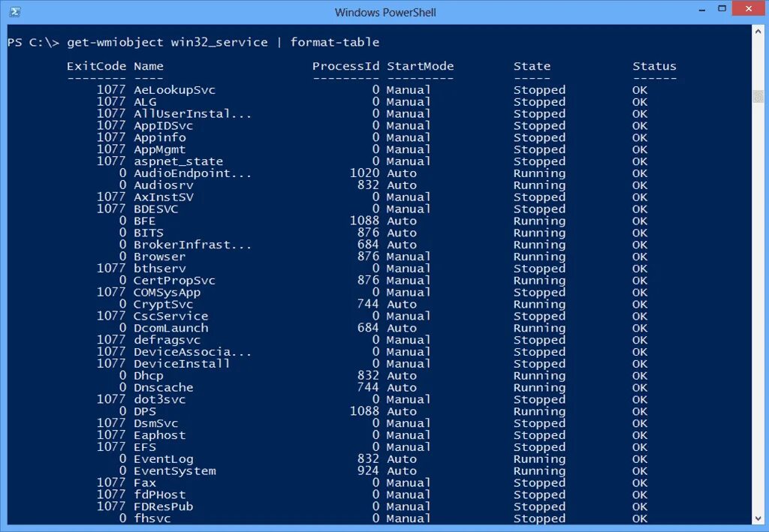Viewport: 769px width, 532px height.
Task: Select the CertPropSvc service name
Action: click(x=174, y=281)
